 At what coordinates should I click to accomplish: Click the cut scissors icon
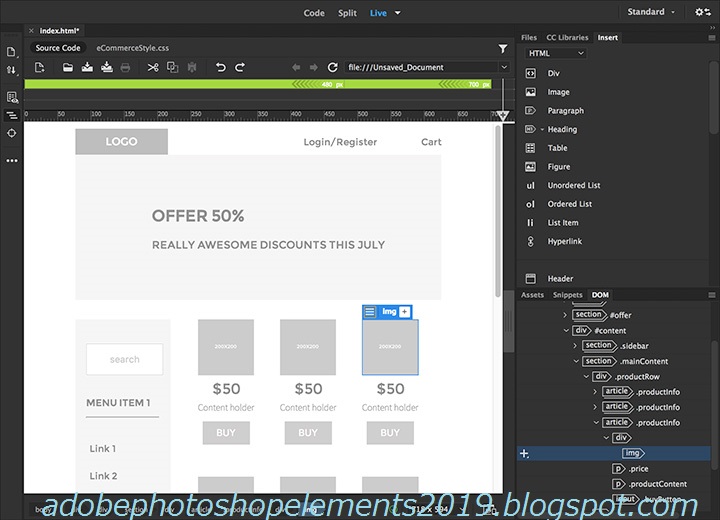click(x=153, y=68)
